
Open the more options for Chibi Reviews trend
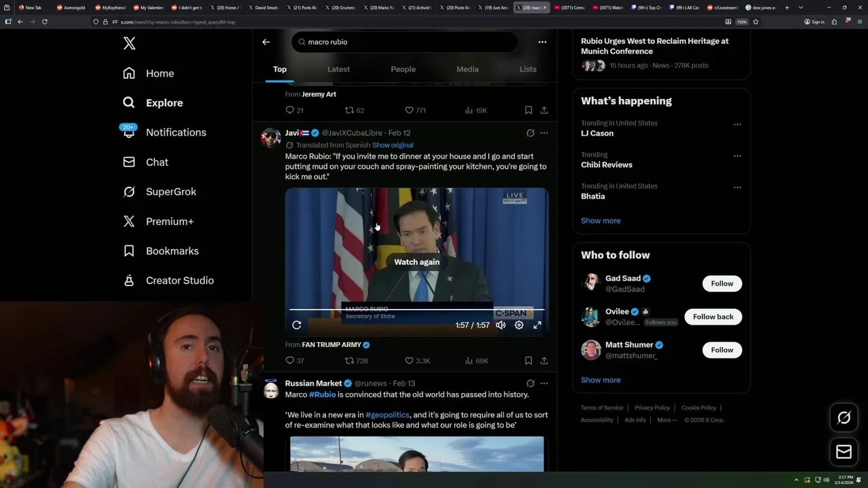tap(737, 155)
